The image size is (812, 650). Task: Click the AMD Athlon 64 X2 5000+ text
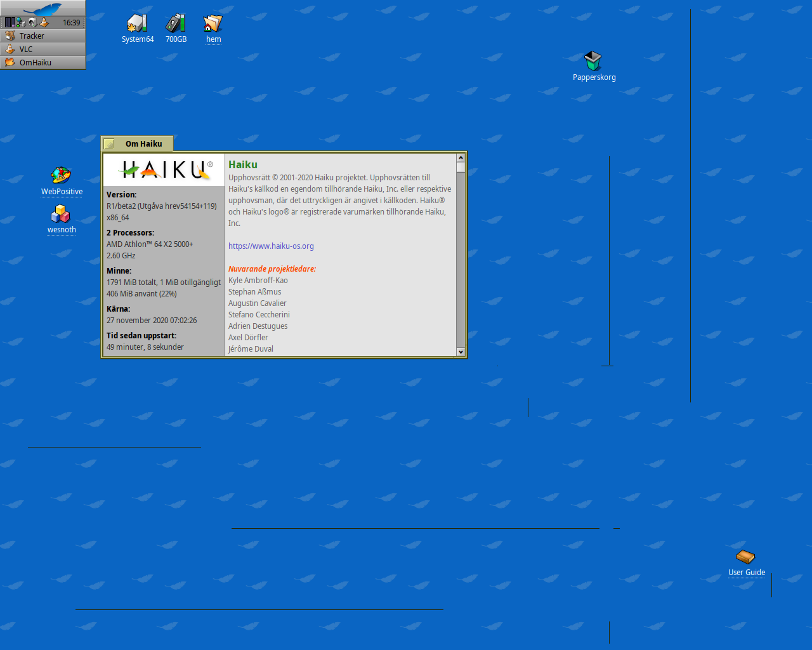click(150, 244)
